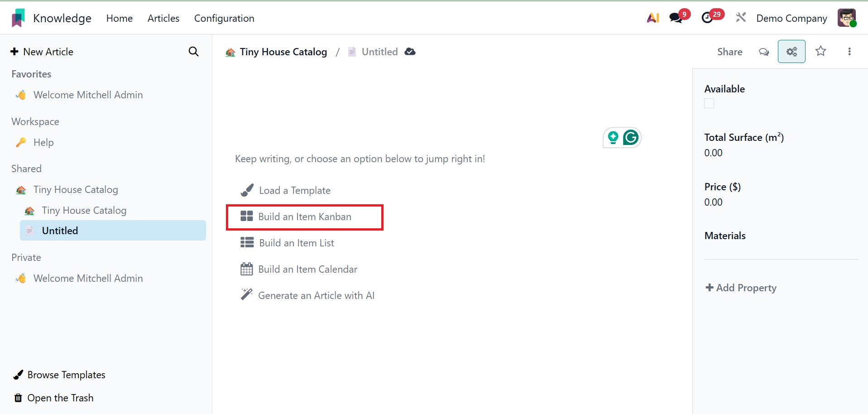The image size is (868, 414).
Task: Tick the Available checkbox
Action: tap(709, 104)
